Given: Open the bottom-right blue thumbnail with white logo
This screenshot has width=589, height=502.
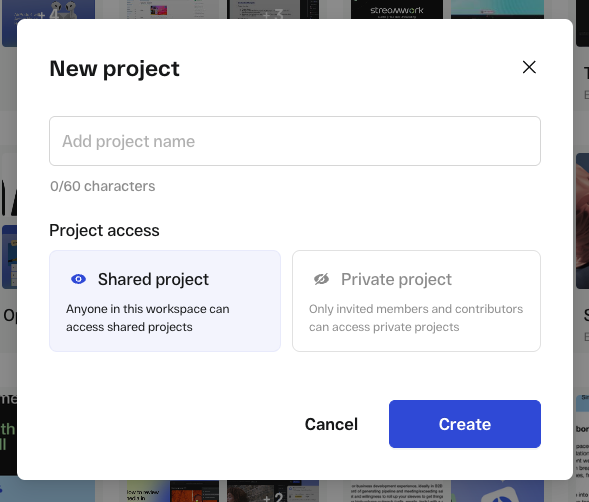Looking at the screenshot, I should point(497,491).
